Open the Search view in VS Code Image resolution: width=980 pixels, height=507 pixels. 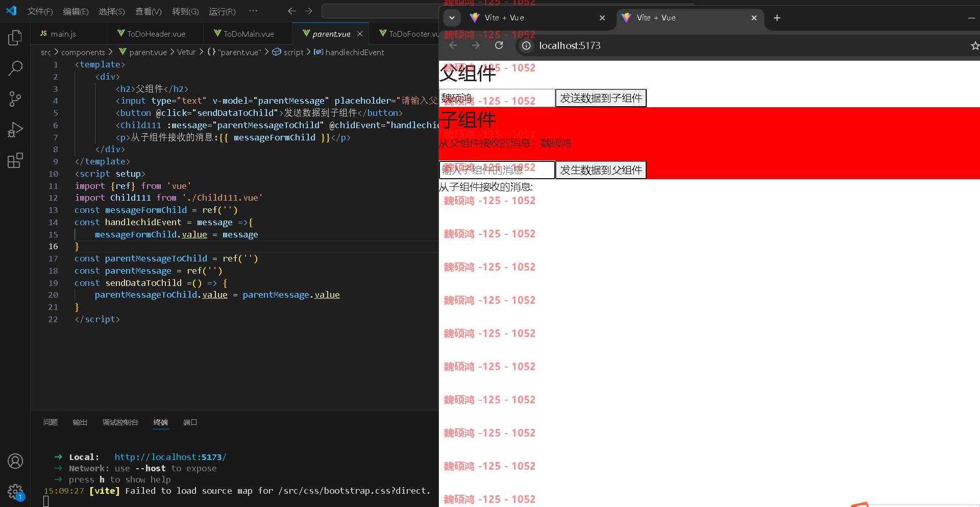click(15, 68)
